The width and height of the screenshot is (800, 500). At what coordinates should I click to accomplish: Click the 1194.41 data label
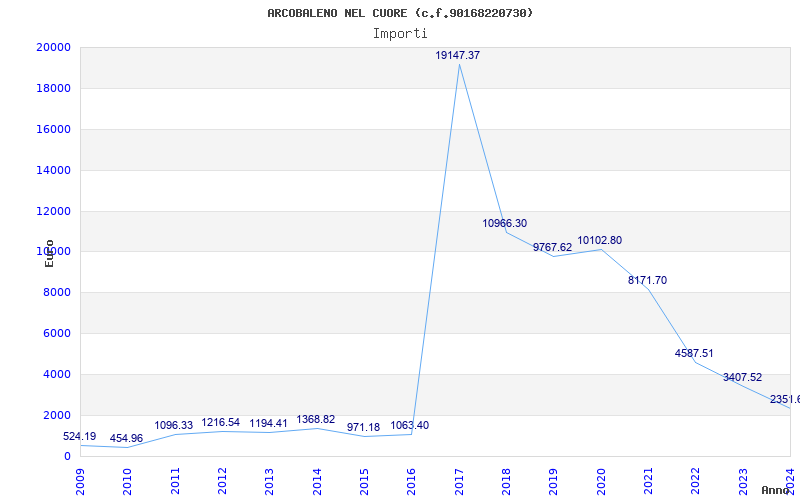click(x=268, y=423)
